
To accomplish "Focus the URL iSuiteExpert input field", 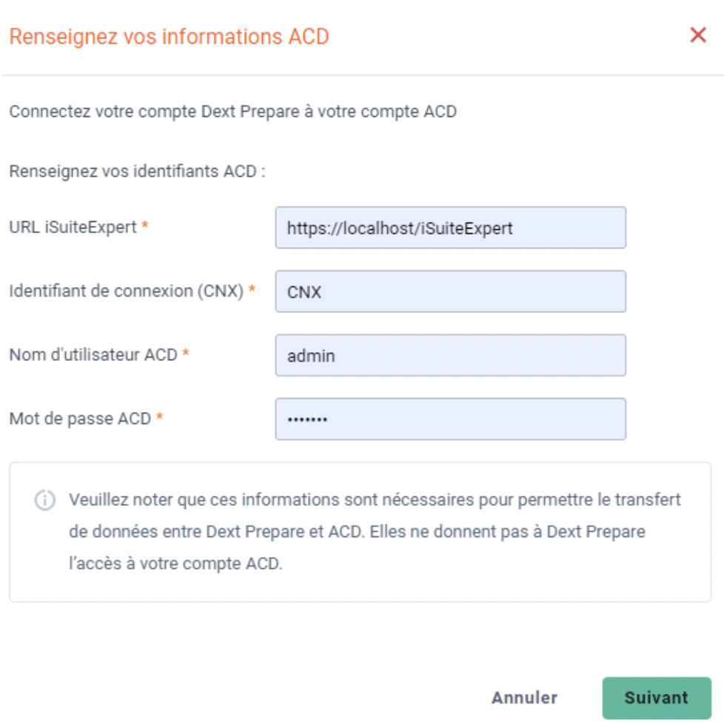I will pyautogui.click(x=450, y=228).
